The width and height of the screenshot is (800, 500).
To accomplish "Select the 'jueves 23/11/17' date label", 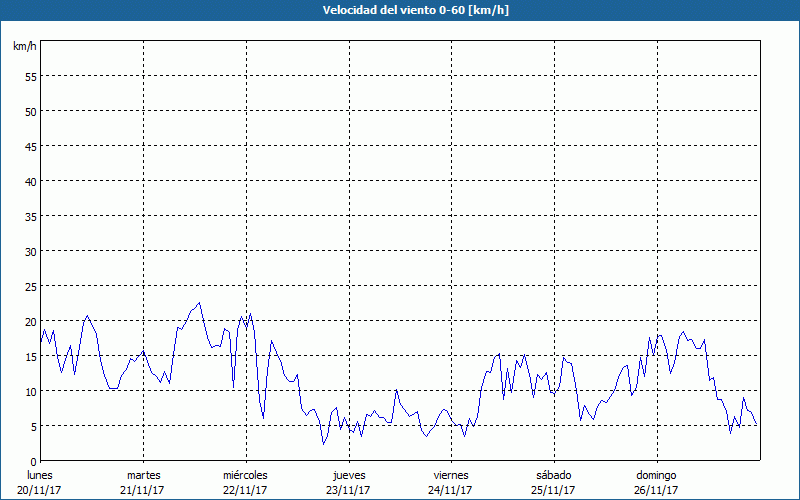I will tap(348, 482).
